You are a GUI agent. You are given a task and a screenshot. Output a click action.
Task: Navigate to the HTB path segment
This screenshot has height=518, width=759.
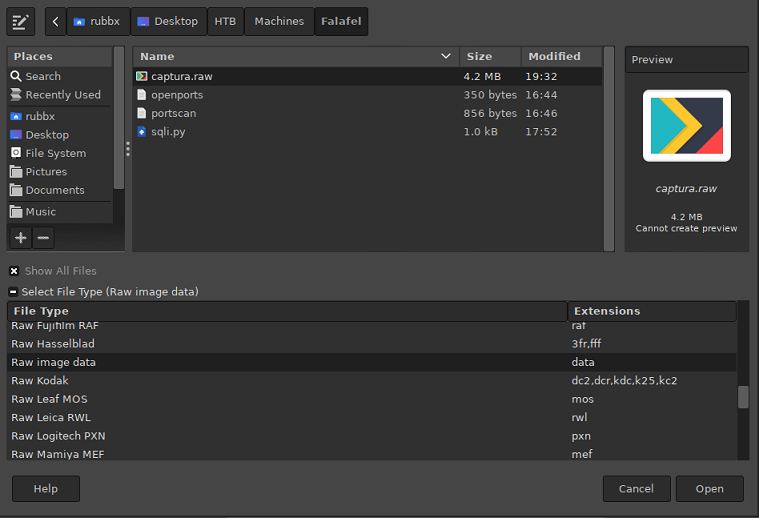tap(225, 21)
